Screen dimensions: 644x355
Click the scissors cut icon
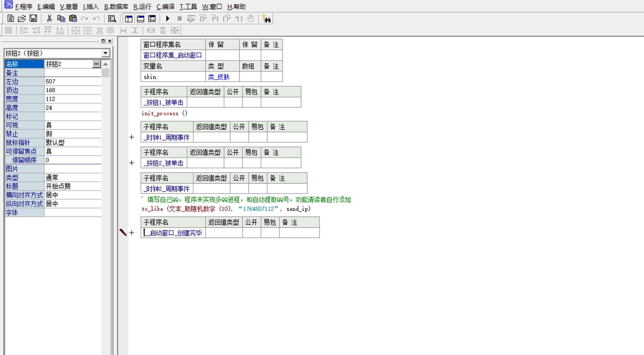click(x=49, y=19)
